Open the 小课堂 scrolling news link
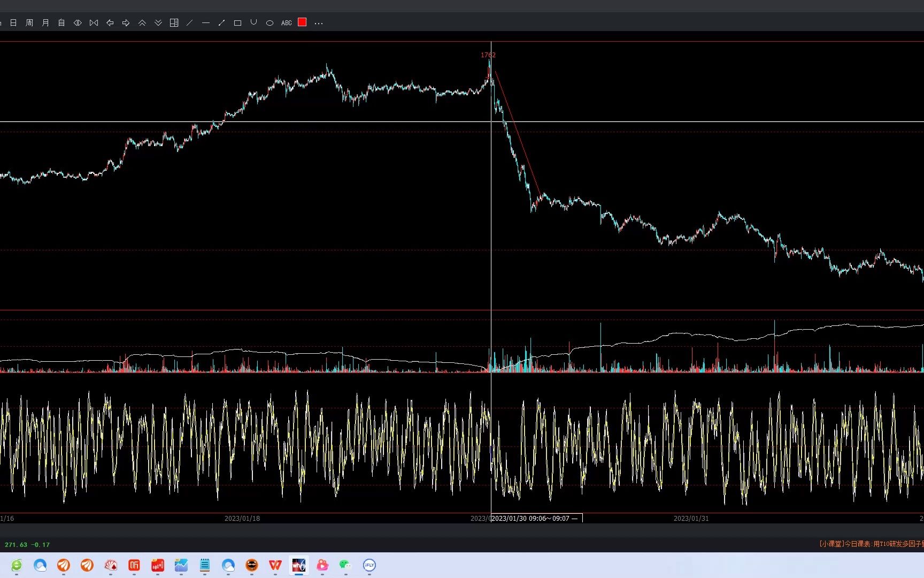The width and height of the screenshot is (924, 578). click(872, 544)
